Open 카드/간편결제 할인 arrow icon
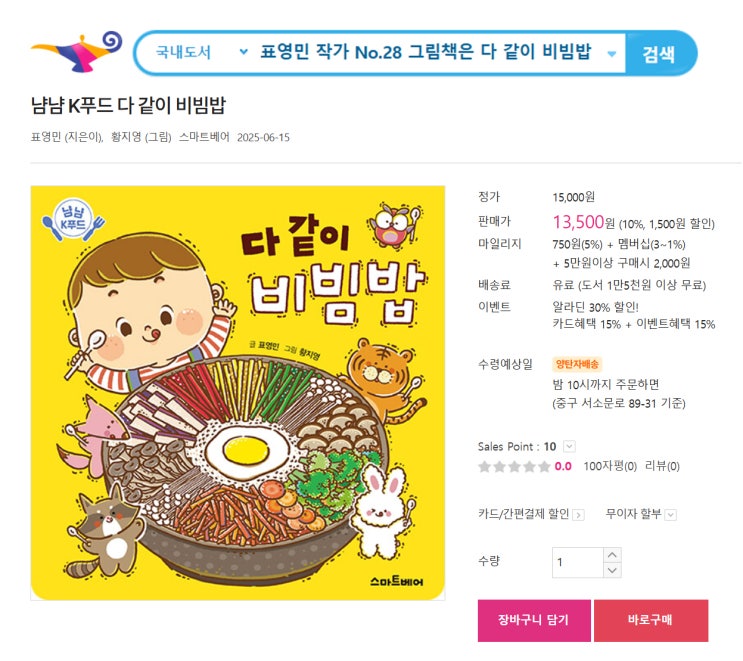Viewport: 743px width, 661px height. point(578,515)
